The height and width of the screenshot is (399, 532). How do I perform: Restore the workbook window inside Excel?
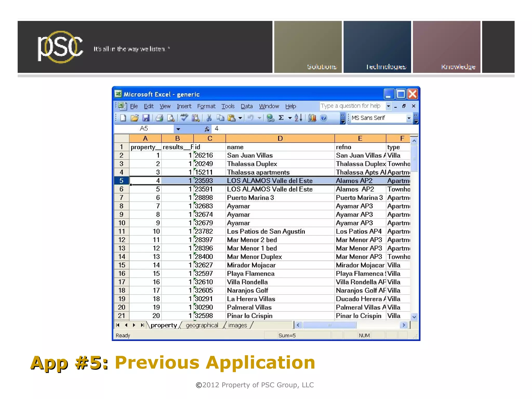pyautogui.click(x=404, y=106)
